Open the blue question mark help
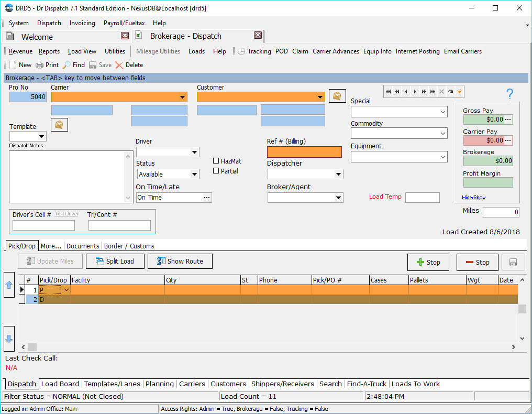 [509, 93]
